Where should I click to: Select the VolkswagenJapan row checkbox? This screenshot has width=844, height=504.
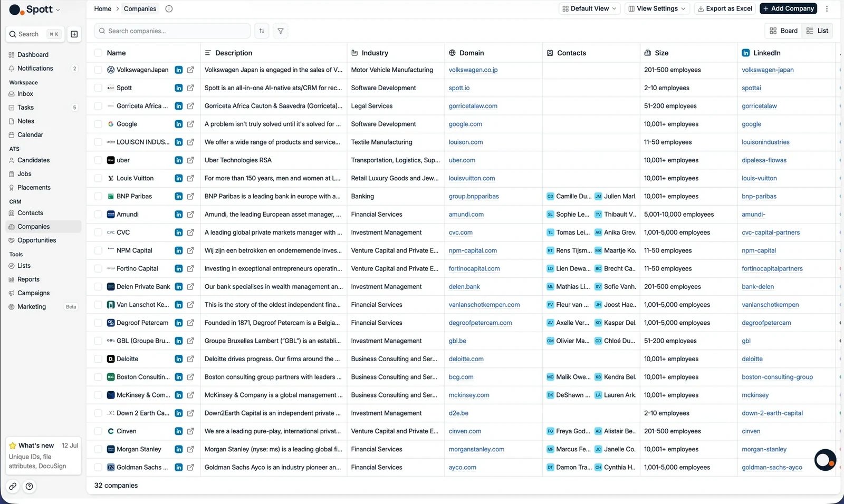tap(98, 70)
